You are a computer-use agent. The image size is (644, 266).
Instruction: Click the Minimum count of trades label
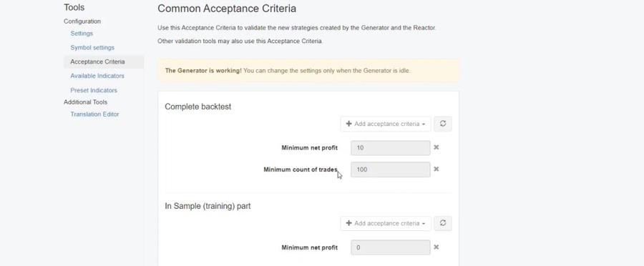[301, 169]
